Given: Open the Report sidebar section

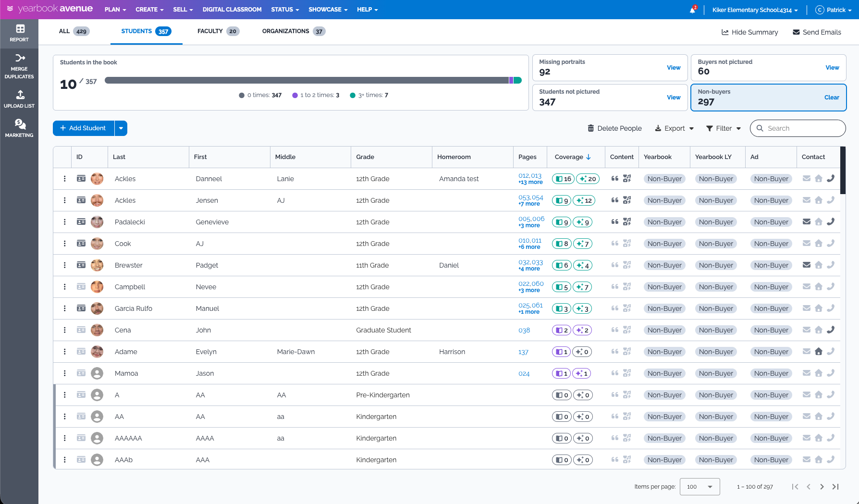Looking at the screenshot, I should 19,33.
